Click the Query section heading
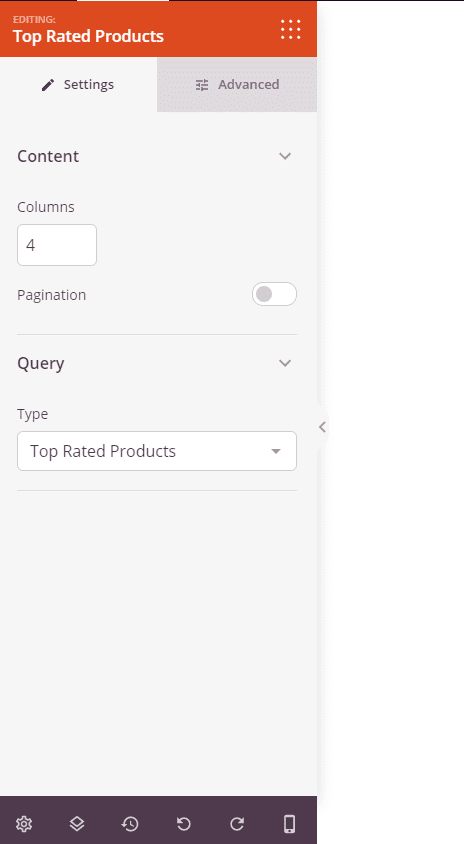Viewport: 464px width, 844px height. coord(41,363)
